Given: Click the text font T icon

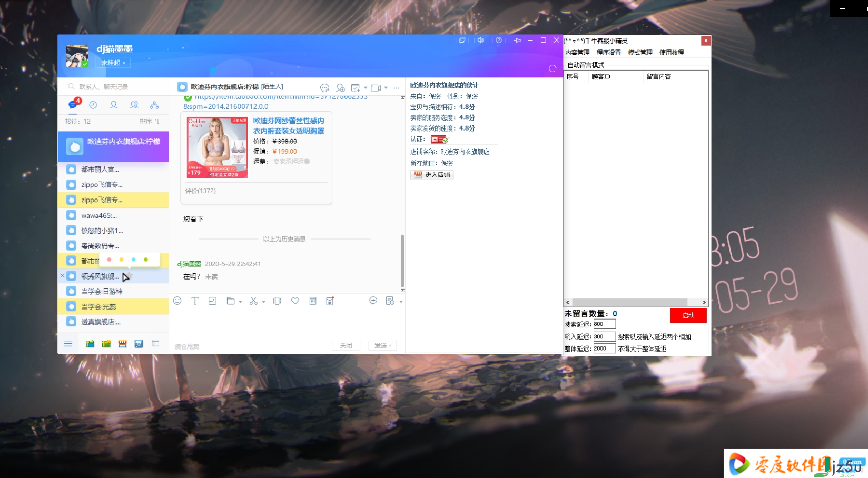Looking at the screenshot, I should coord(195,301).
